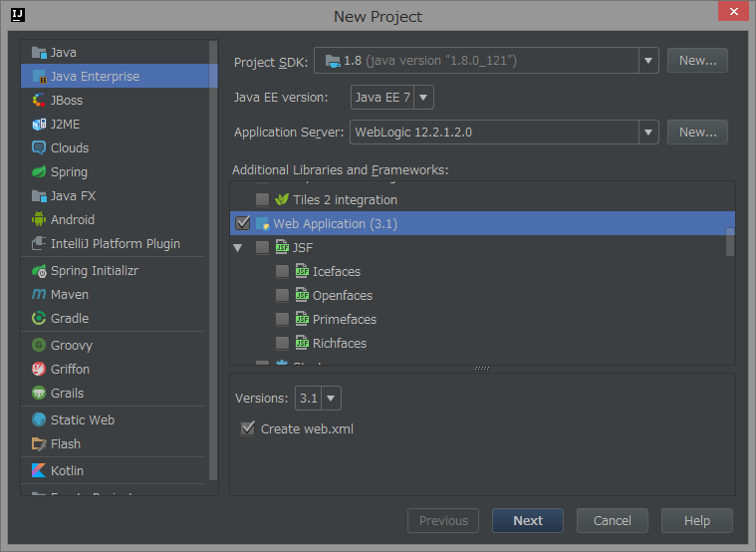Select Spring project type

tap(116, 171)
